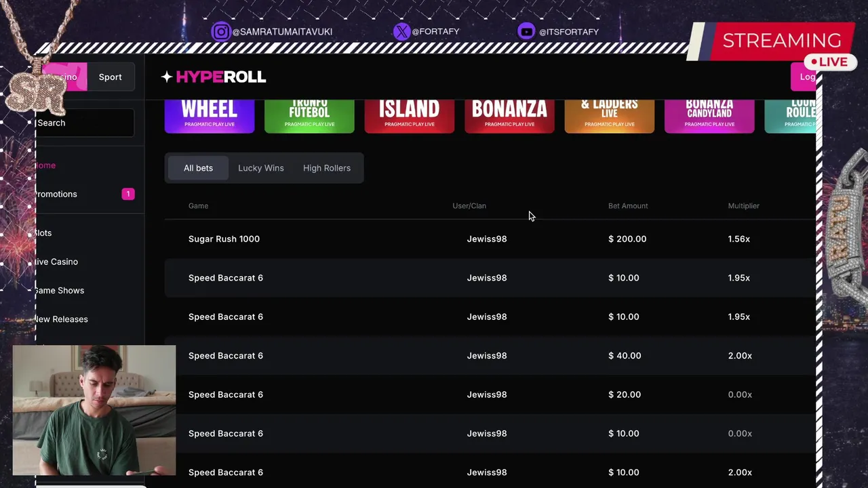Select the All bets tab
This screenshot has height=488, width=868.
(198, 168)
